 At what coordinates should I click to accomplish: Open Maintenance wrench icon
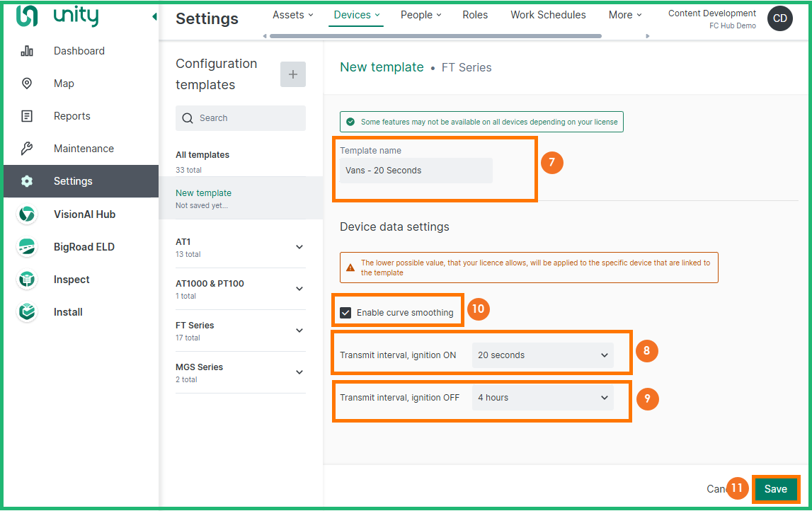27,149
